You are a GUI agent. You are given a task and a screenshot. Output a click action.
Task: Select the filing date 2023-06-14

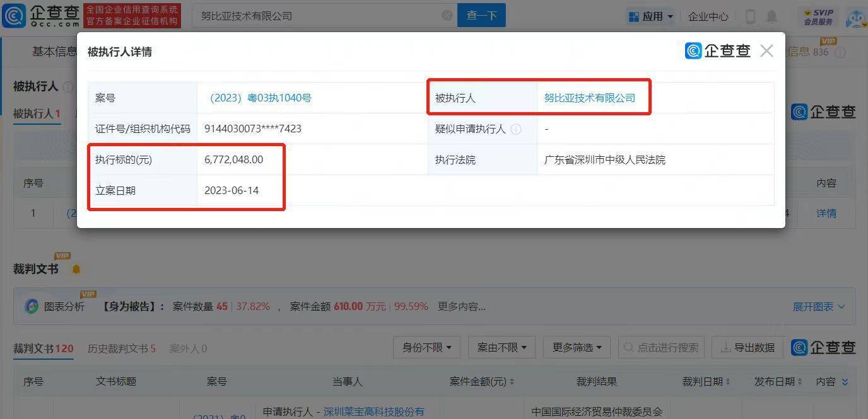[232, 190]
